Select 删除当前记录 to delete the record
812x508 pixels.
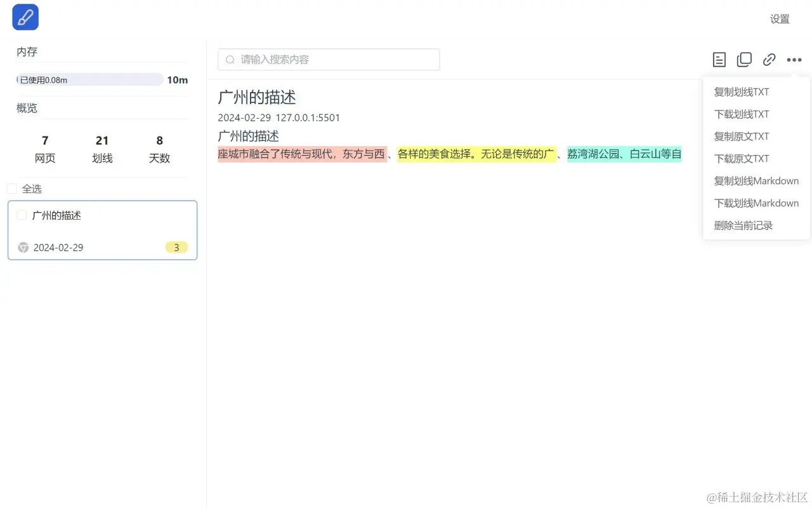coord(742,225)
